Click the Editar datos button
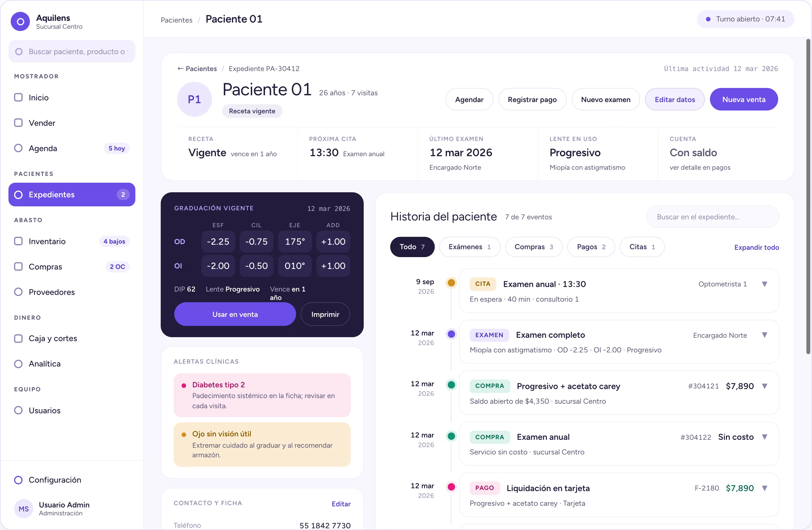812x530 pixels. [674, 99]
